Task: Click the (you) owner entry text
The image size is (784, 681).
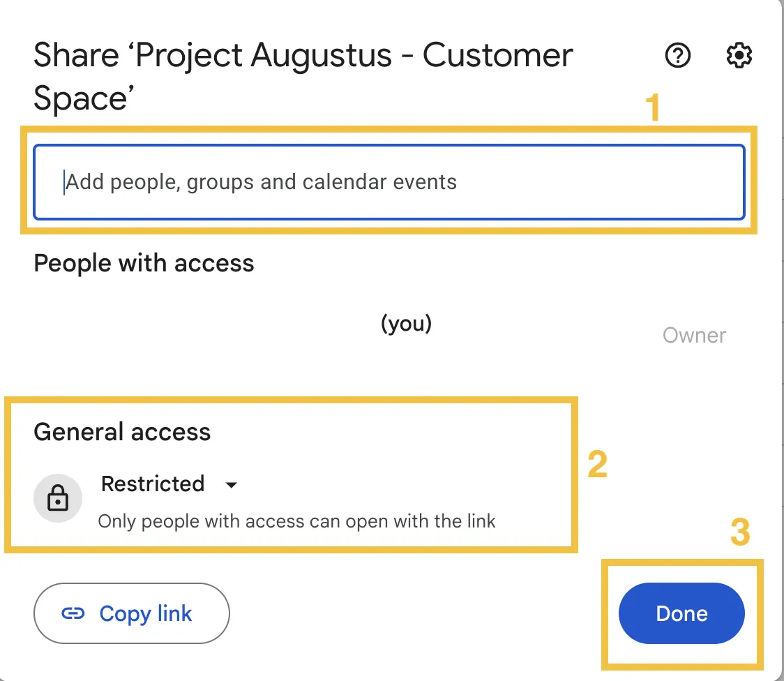Action: (406, 324)
